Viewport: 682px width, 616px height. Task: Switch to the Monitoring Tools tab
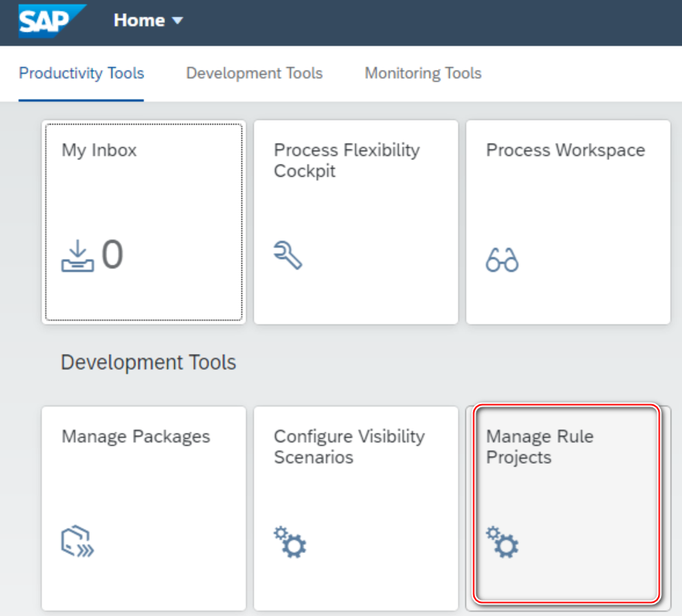tap(423, 73)
